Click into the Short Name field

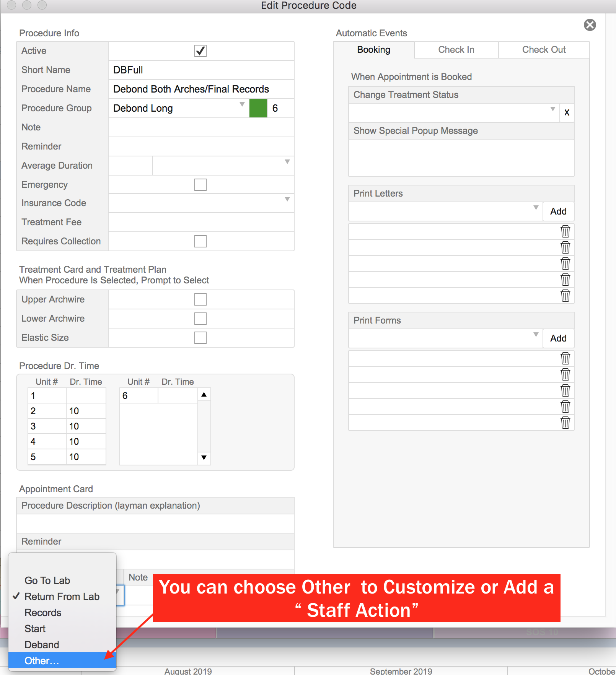[x=201, y=70]
